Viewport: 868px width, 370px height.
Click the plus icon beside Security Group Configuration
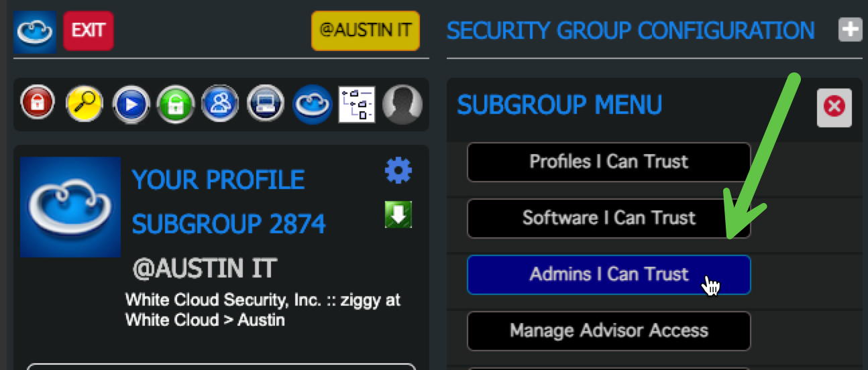[x=851, y=30]
